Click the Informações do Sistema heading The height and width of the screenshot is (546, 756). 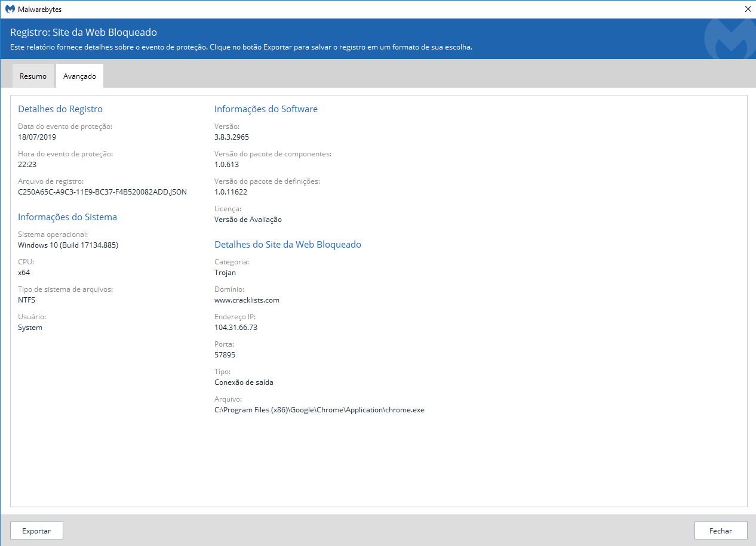coord(67,217)
